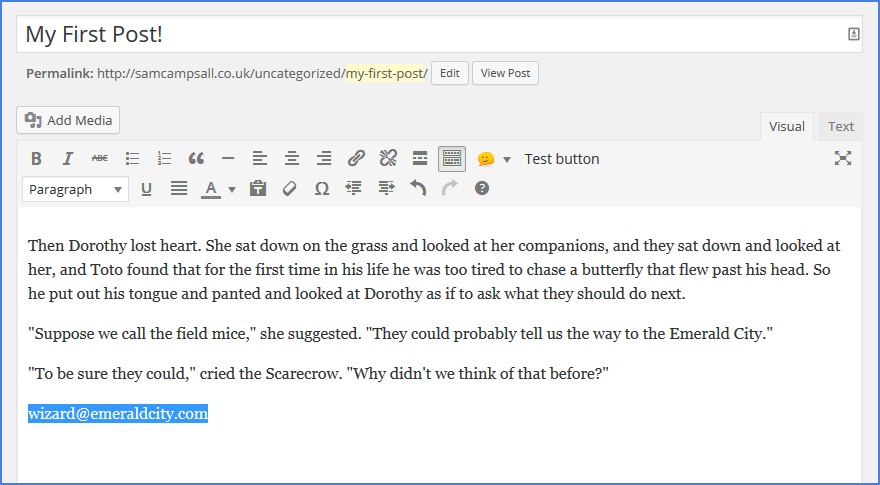Open the emoji dropdown menu
This screenshot has width=880, height=485.
(x=506, y=159)
